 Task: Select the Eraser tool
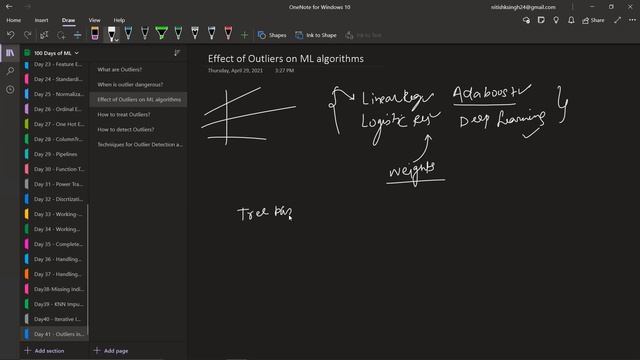point(95,33)
